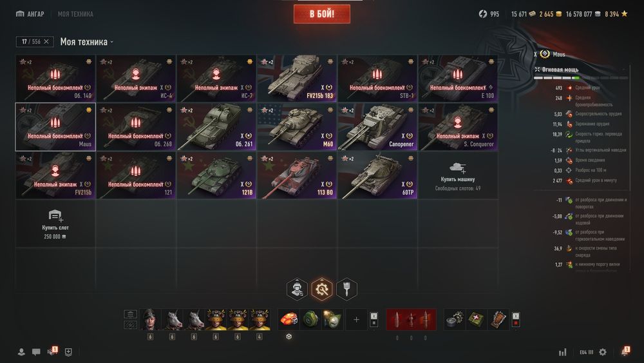Toggle the equipment loadout I/II switch
The height and width of the screenshot is (363, 644).
374,319
